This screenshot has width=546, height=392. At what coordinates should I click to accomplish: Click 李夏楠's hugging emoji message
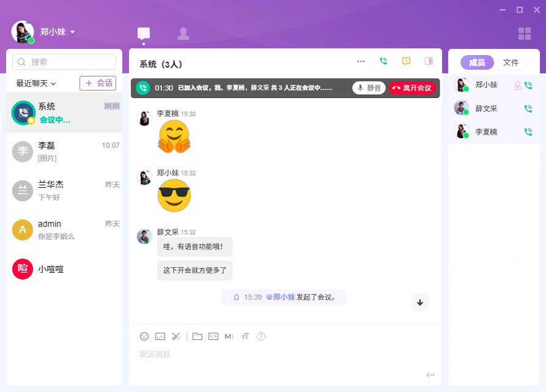pyautogui.click(x=174, y=137)
